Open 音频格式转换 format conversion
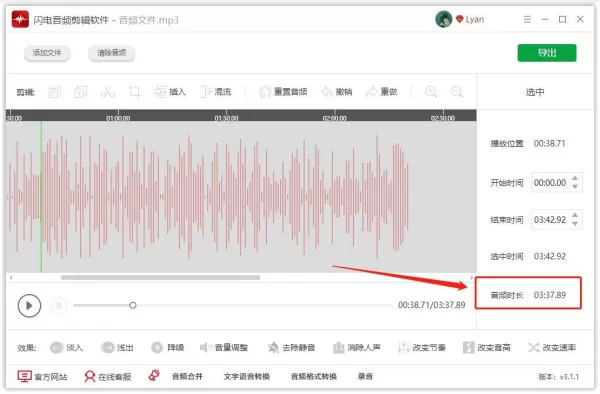This screenshot has height=394, width=600. click(314, 376)
